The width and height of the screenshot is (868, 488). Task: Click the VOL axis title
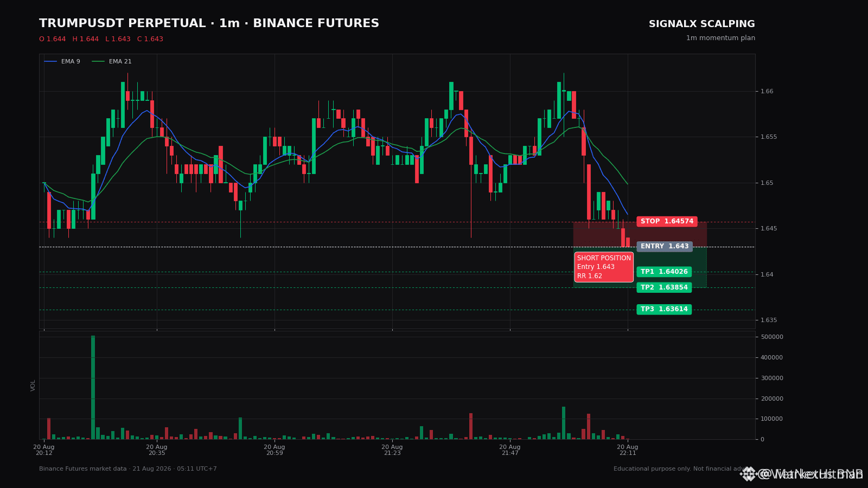pos(33,386)
